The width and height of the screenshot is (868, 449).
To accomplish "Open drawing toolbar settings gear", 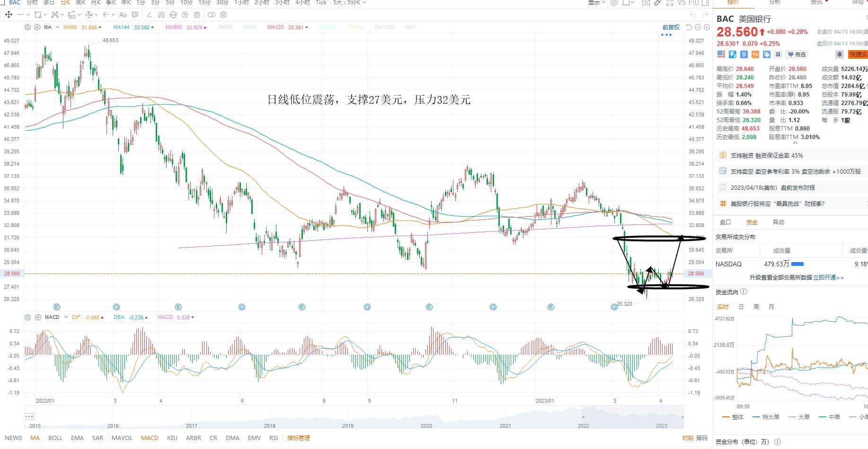I will (x=224, y=15).
